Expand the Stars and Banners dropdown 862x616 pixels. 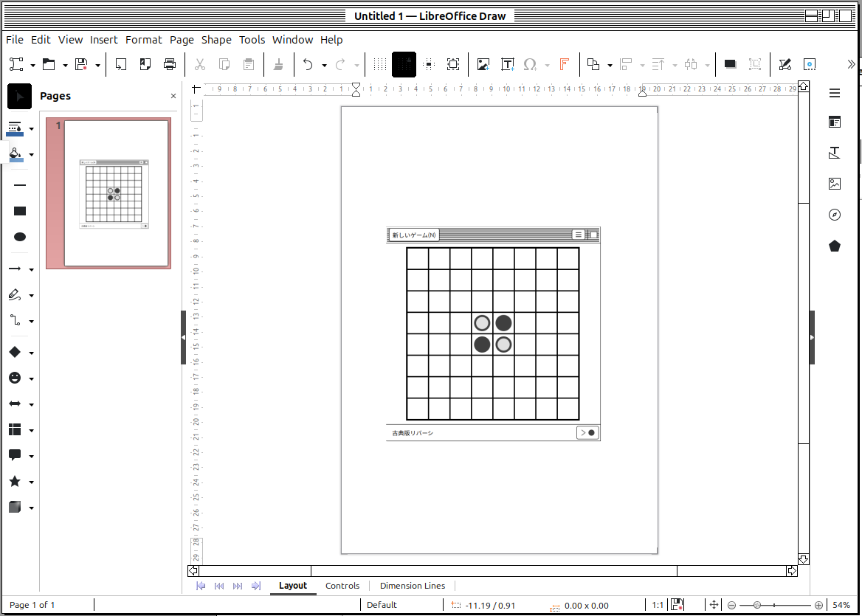(31, 482)
